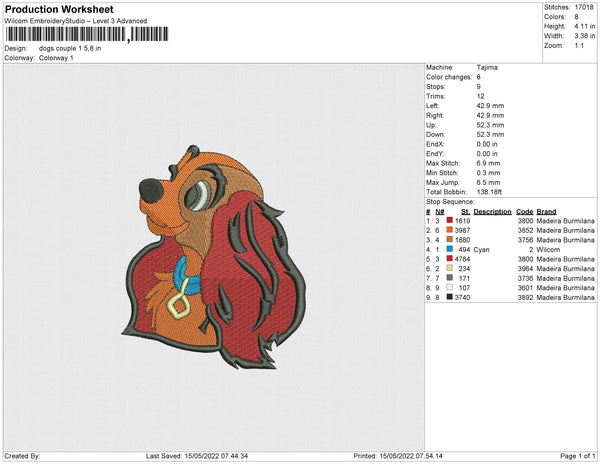The width and height of the screenshot is (600, 464).
Task: Select code 3756 in the stop sequence
Action: [x=525, y=240]
